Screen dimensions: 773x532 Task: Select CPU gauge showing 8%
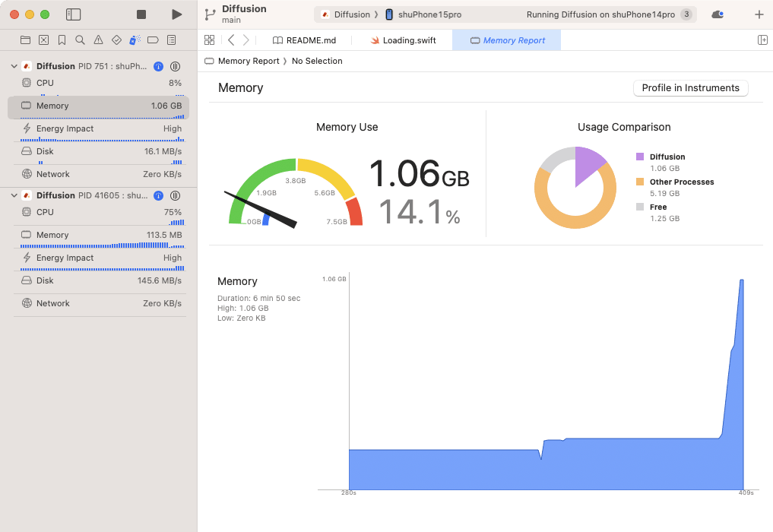click(x=99, y=84)
